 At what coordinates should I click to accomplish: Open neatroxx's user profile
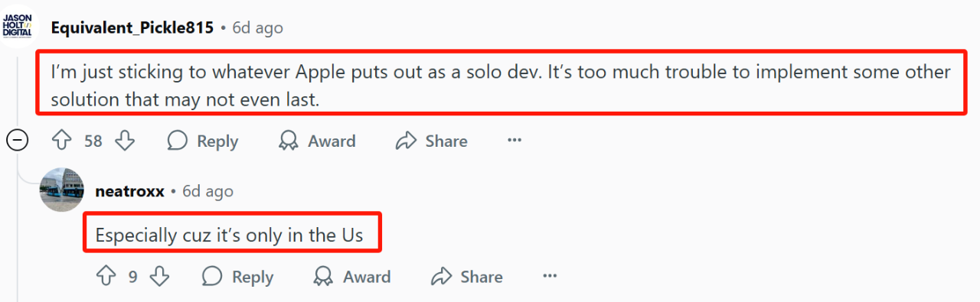[x=129, y=191]
